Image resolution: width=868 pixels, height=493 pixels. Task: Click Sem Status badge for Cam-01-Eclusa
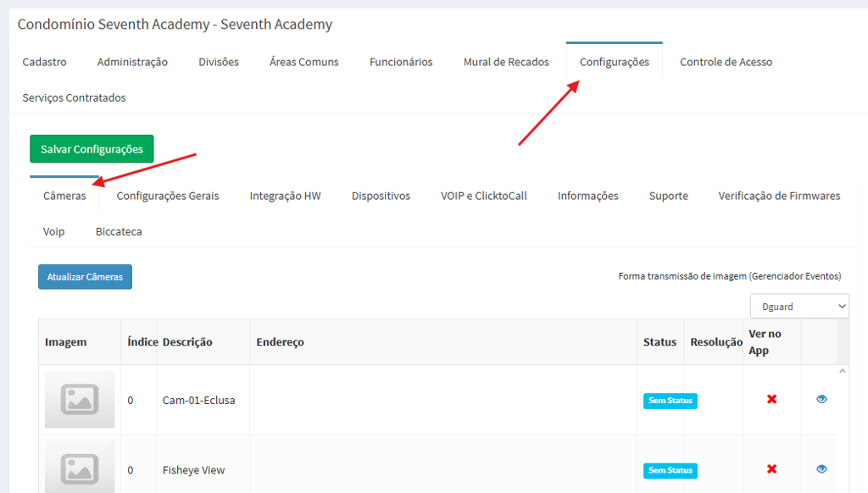tap(670, 401)
